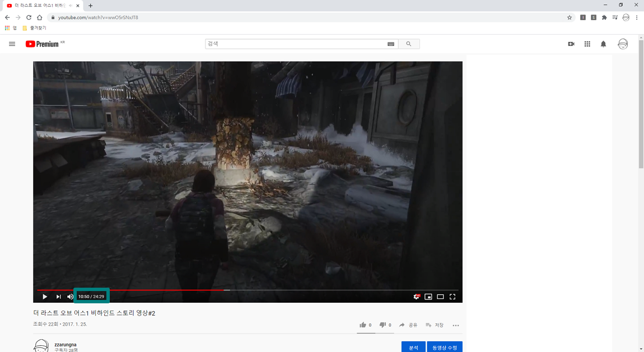
Task: Open the account avatar menu in YouTube header
Action: tap(623, 44)
